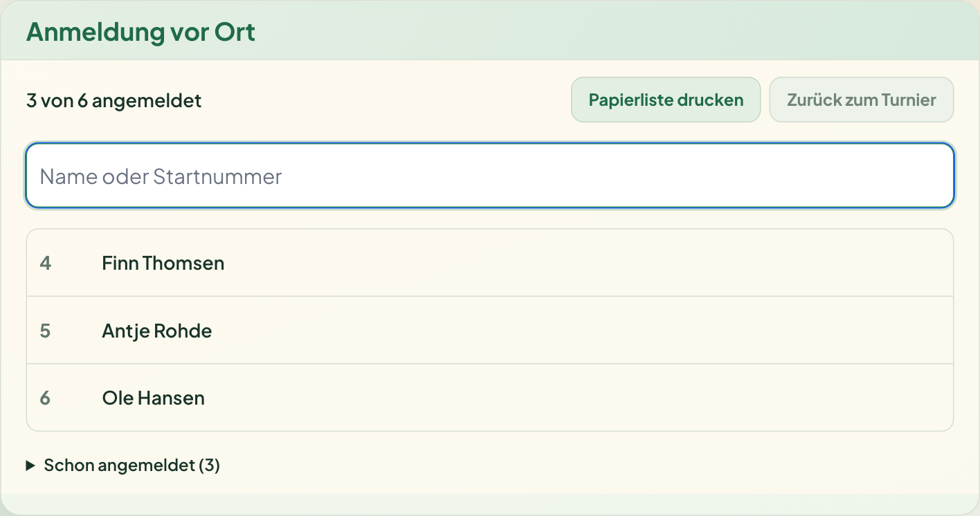Screen dimensions: 980x516
Task: Click start number 5 beside Antje Rohde
Action: [46, 331]
